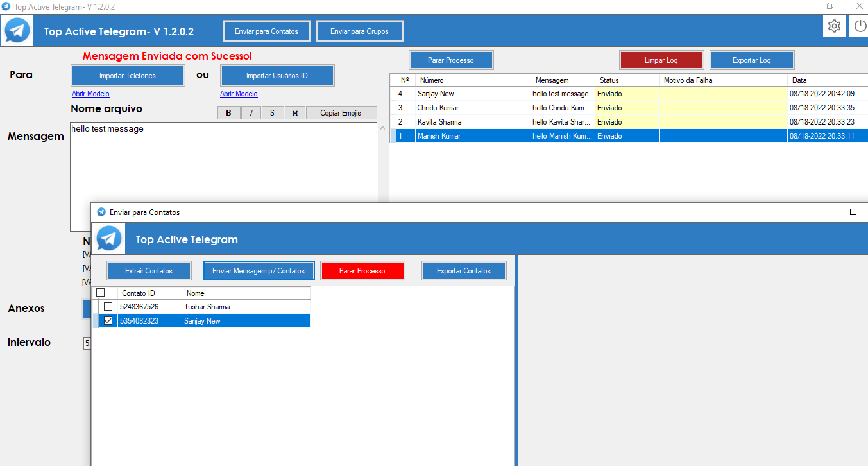
Task: Open Abrir Modelo link under Importar Telefones
Action: 90,94
